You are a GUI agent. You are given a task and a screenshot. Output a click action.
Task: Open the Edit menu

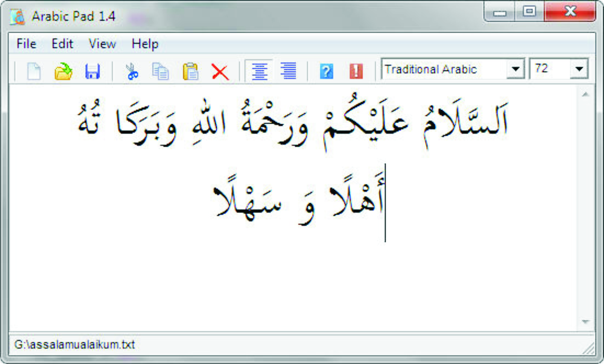coord(62,44)
